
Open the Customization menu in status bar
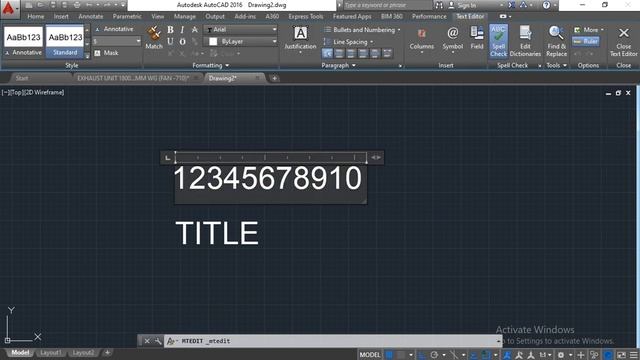pyautogui.click(x=633, y=355)
